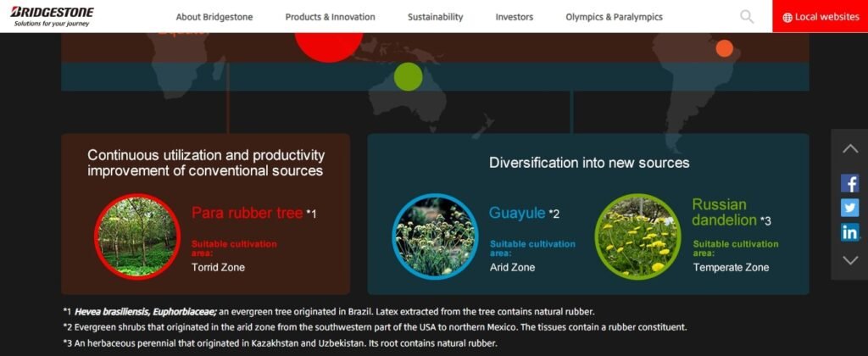The height and width of the screenshot is (356, 868).
Task: Click the Continuous utilization heading text
Action: point(206,163)
